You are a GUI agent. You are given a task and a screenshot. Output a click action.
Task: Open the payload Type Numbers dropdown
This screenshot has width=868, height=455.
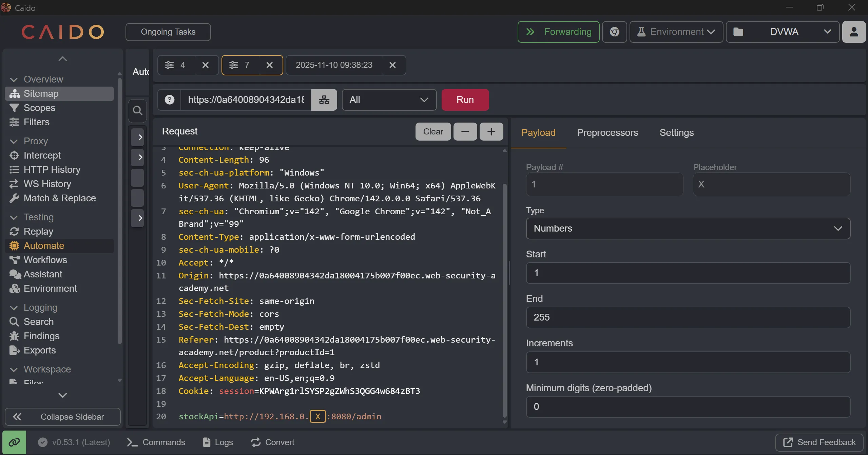688,229
